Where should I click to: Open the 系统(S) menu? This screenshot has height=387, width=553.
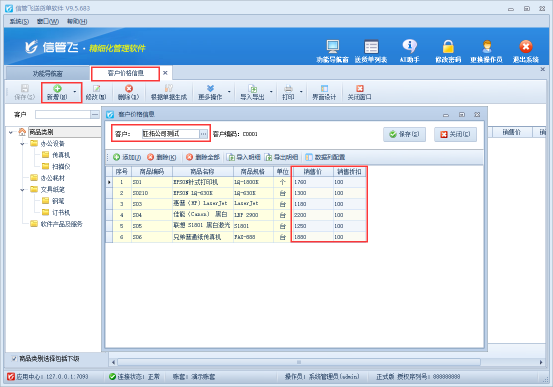(x=19, y=22)
